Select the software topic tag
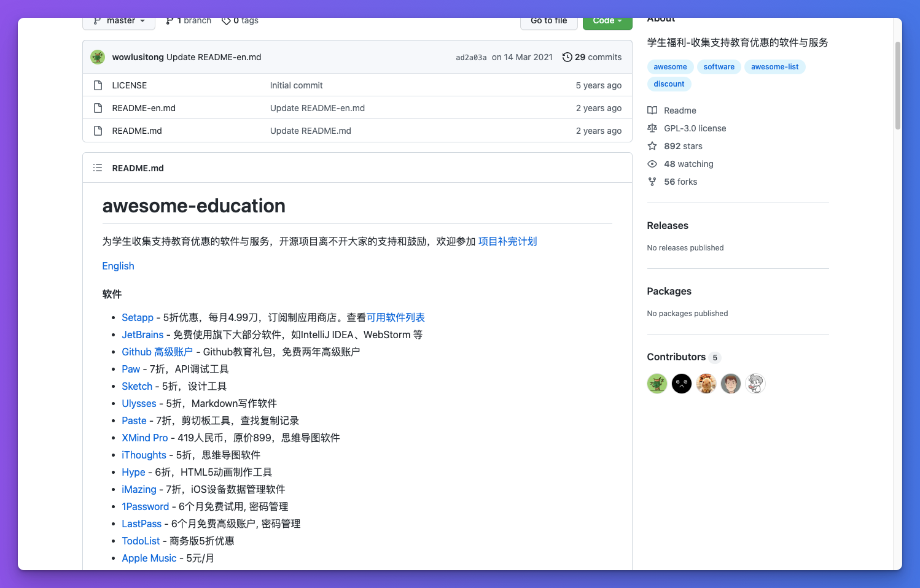Screen dimensions: 920x588 coord(719,67)
